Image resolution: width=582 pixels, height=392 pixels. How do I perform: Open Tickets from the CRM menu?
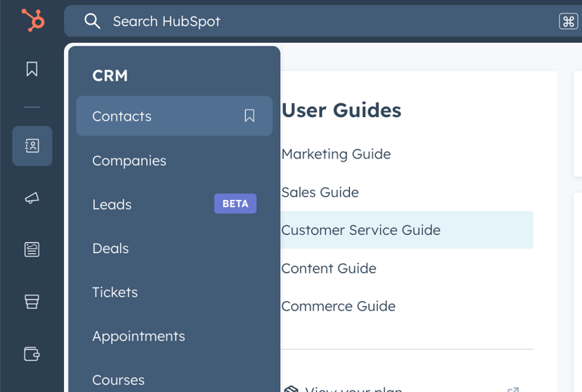(115, 292)
